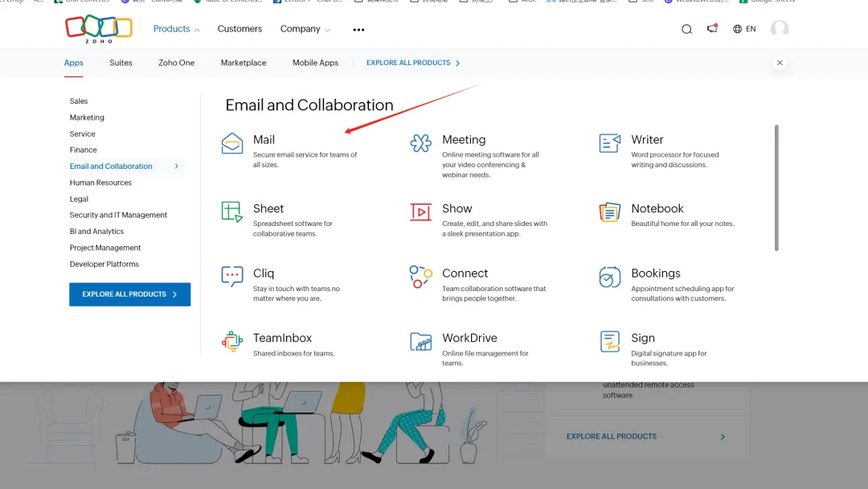Open the Cliq chat icon

click(232, 277)
